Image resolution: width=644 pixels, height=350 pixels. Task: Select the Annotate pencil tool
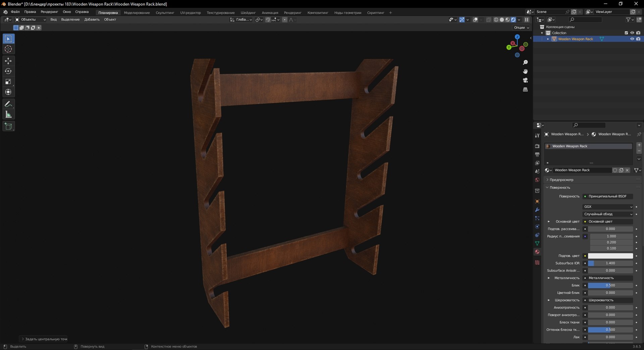click(x=8, y=104)
